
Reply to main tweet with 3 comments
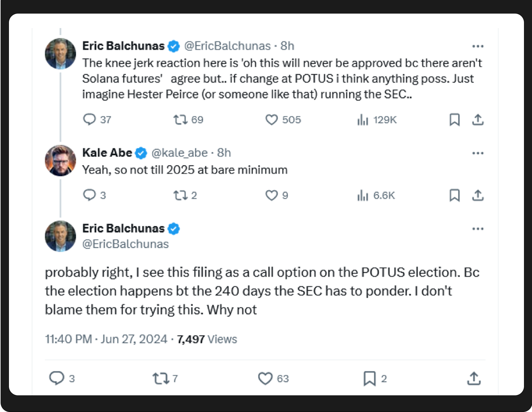pos(57,378)
